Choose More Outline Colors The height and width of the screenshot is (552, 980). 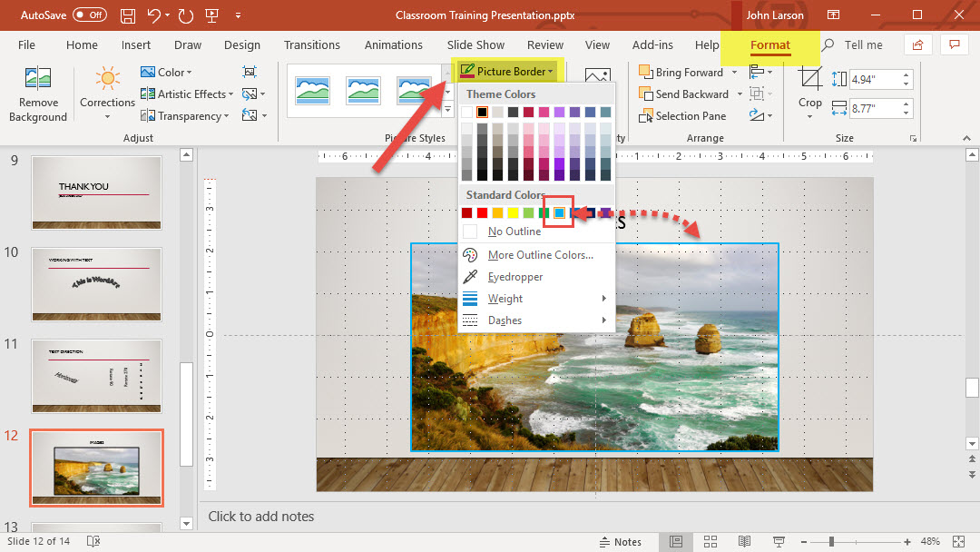coord(540,255)
